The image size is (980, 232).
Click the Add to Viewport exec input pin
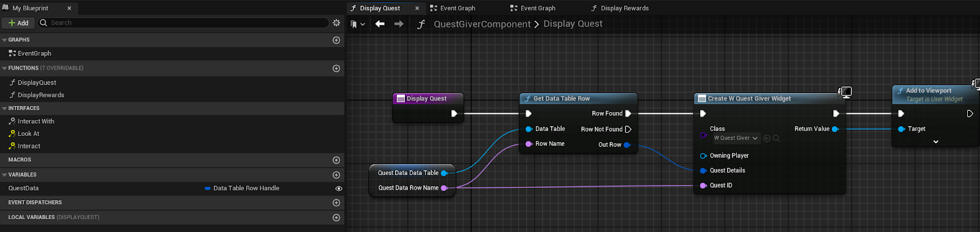point(901,113)
